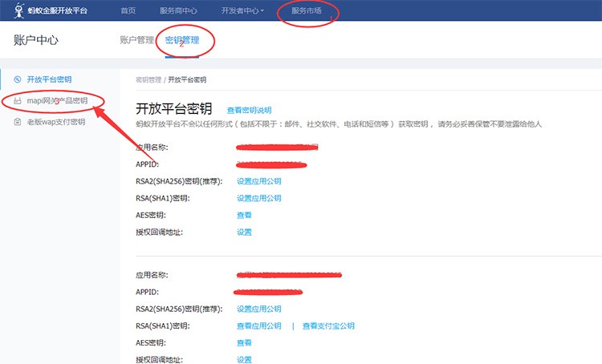The image size is (602, 364).
Task: Switch to the 账户管理 tab
Action: [x=136, y=40]
